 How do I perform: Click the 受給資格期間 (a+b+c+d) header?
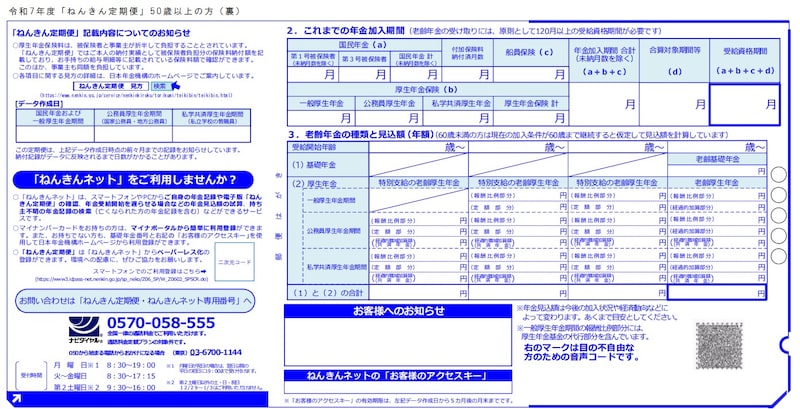tap(744, 61)
